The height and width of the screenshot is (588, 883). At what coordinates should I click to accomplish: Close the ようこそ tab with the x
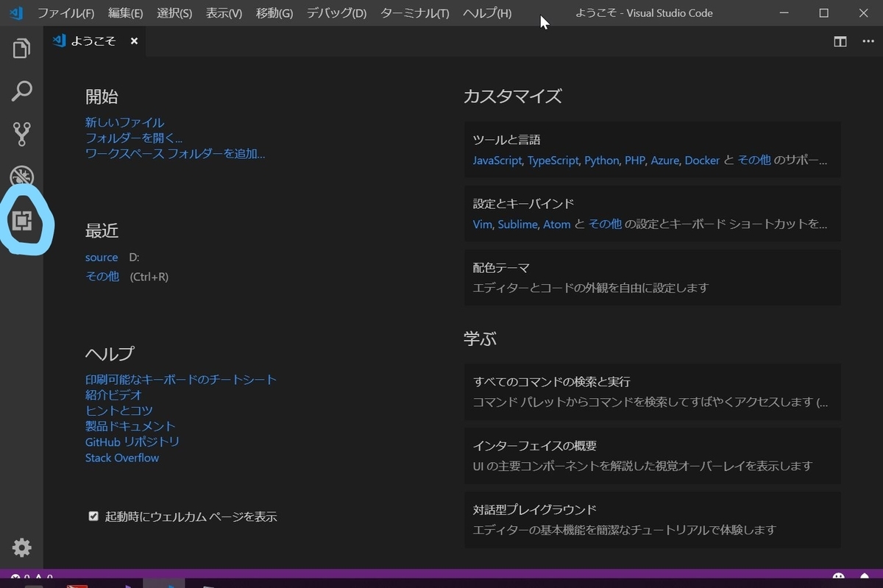133,41
